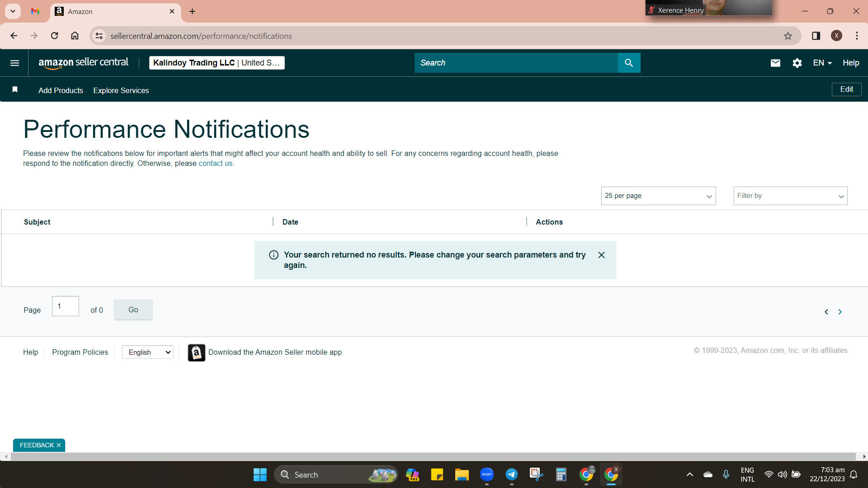The height and width of the screenshot is (488, 868).
Task: Click the Actions column header
Action: pos(549,222)
